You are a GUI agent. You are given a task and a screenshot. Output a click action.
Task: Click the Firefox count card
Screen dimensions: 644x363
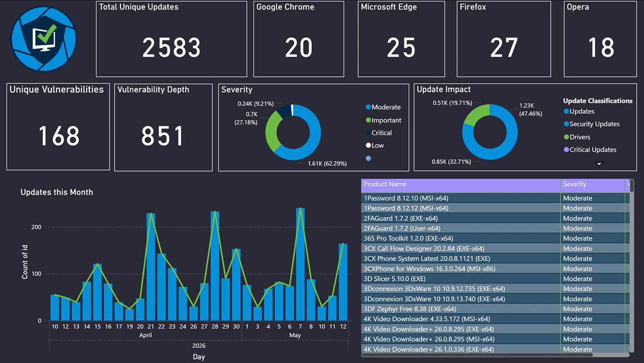pos(504,38)
